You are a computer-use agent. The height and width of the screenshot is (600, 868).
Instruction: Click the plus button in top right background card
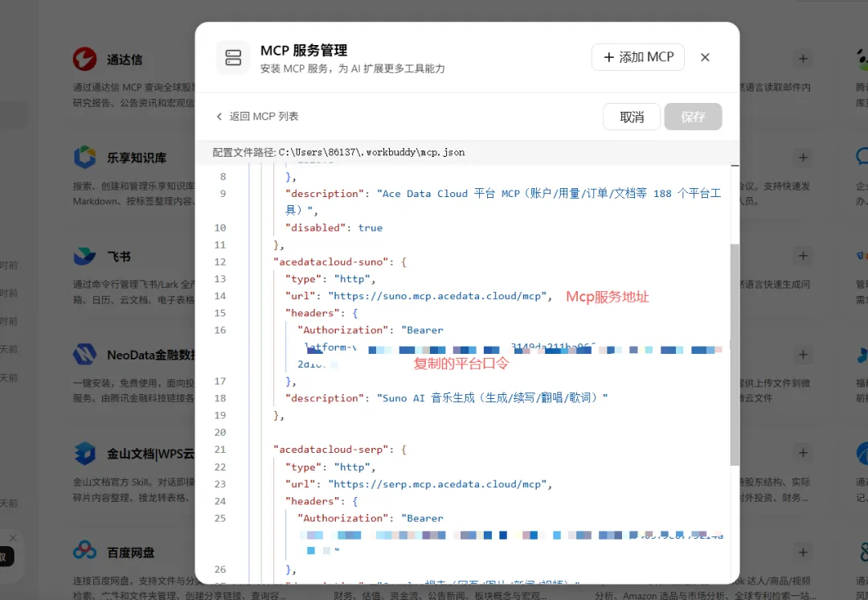(803, 59)
